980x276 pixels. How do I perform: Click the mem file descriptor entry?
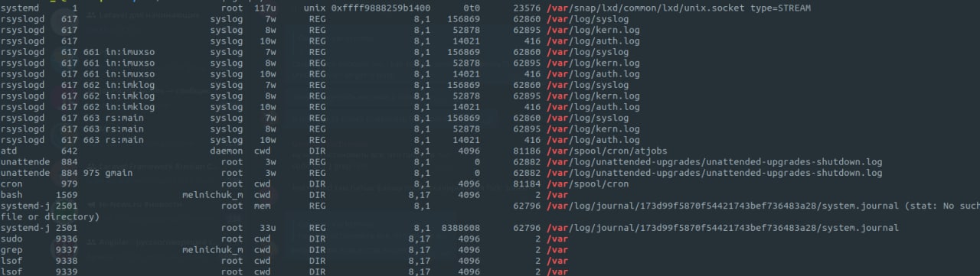[x=262, y=206]
